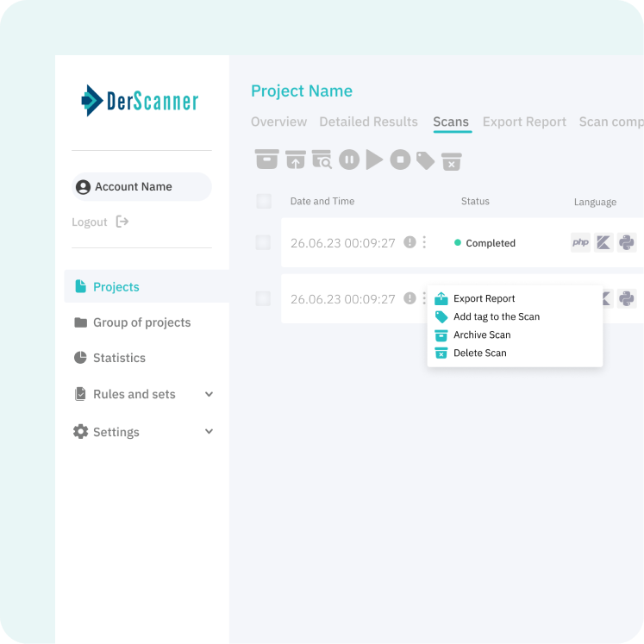Expand the Settings sidebar section
Viewport: 644px width, 644px height.
209,431
